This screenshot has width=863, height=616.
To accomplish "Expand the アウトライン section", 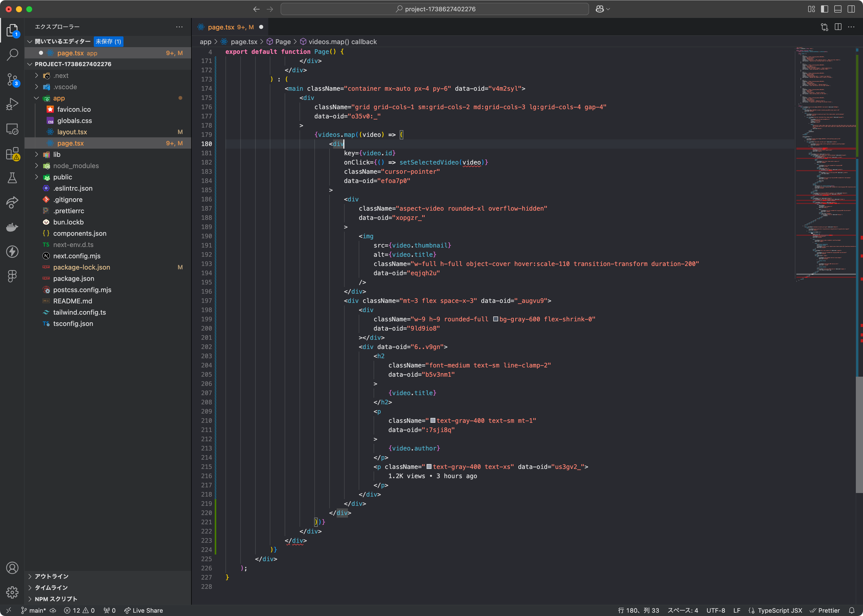I will click(29, 576).
